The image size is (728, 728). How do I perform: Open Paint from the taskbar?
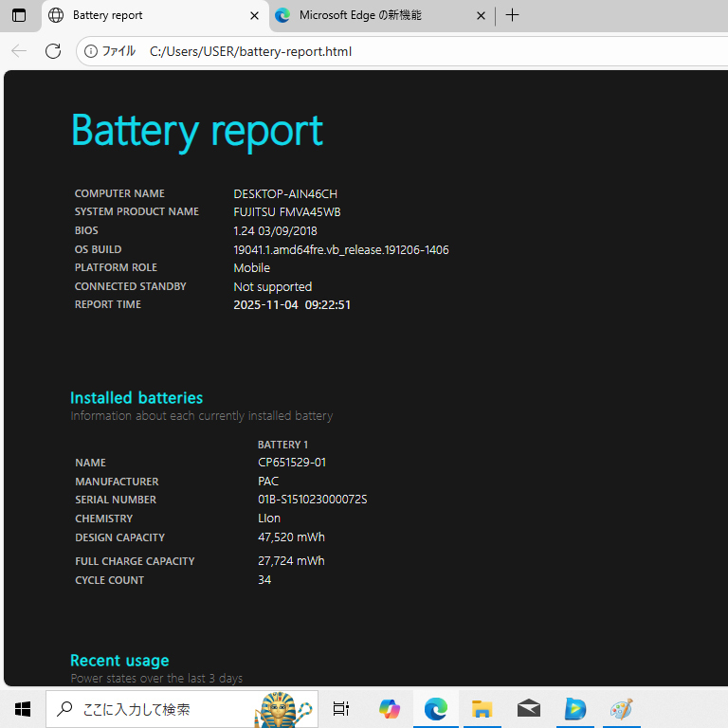tap(622, 709)
